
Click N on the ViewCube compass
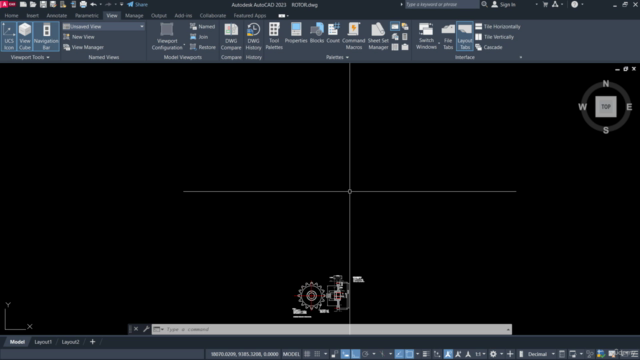coord(606,84)
